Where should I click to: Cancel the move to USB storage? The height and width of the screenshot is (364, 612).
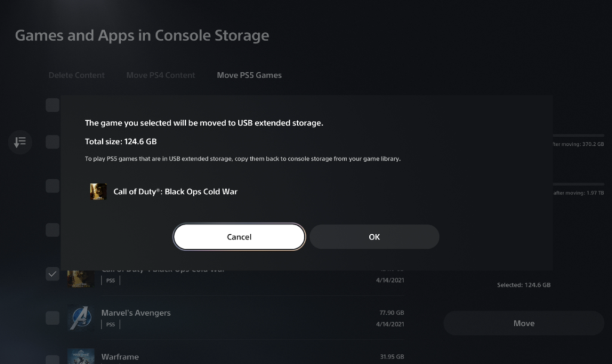pyautogui.click(x=239, y=237)
